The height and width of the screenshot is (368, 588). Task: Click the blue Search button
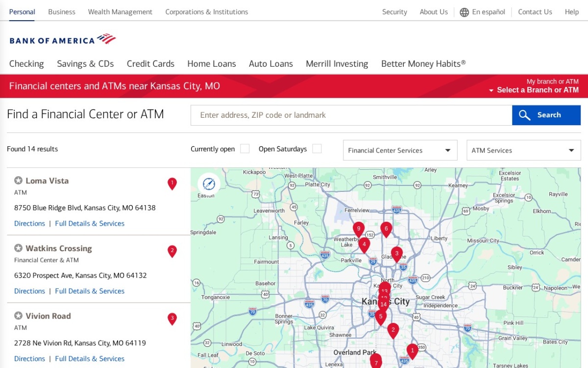(546, 115)
